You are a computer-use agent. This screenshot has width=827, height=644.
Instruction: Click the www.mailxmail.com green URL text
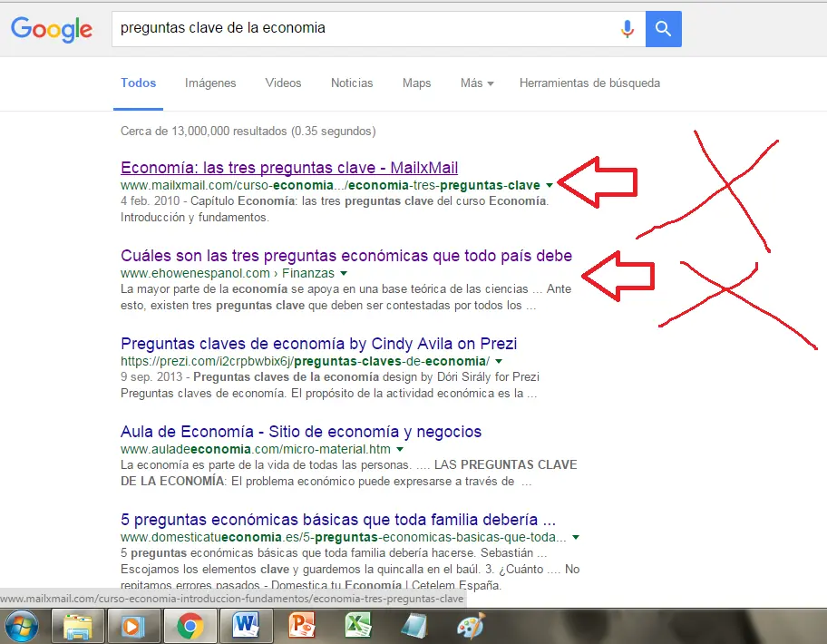[x=330, y=185]
